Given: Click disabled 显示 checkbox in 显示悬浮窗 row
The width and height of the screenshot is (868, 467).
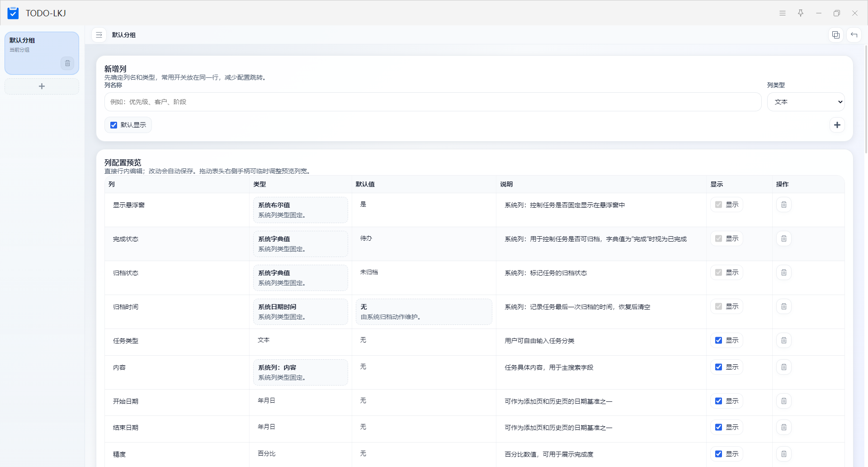Looking at the screenshot, I should click(718, 205).
